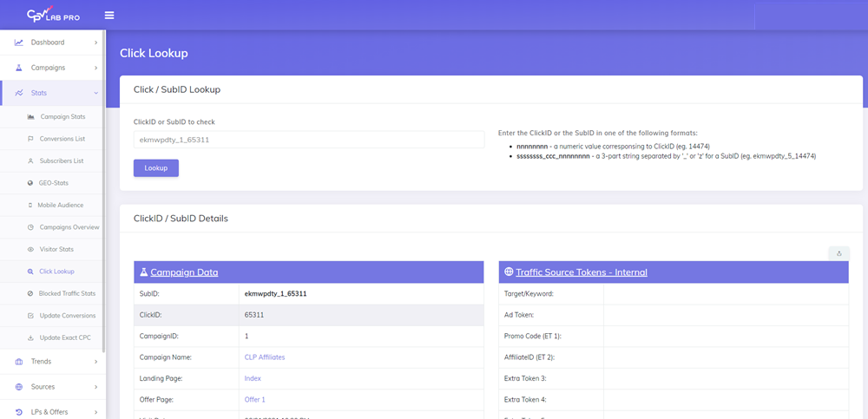Go to GEO-Stats page
Viewport: 868px width, 419px height.
54,183
